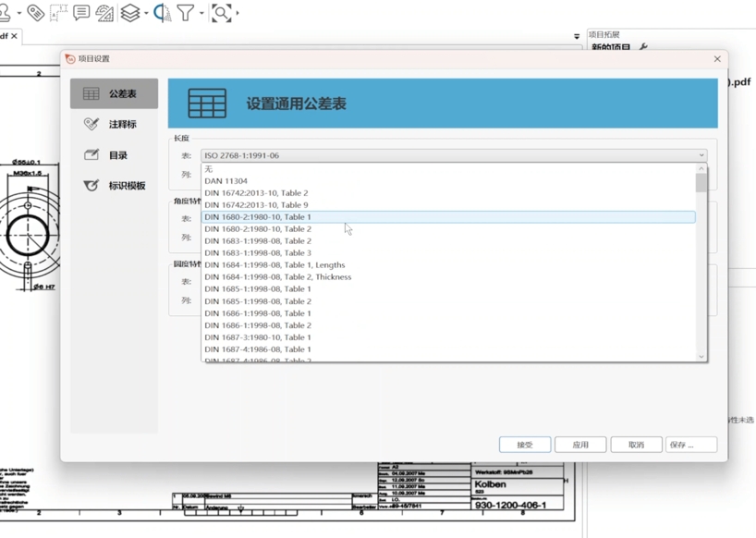This screenshot has height=538, width=756.
Task: Open the 目录 section in sidebar
Action: (x=114, y=155)
